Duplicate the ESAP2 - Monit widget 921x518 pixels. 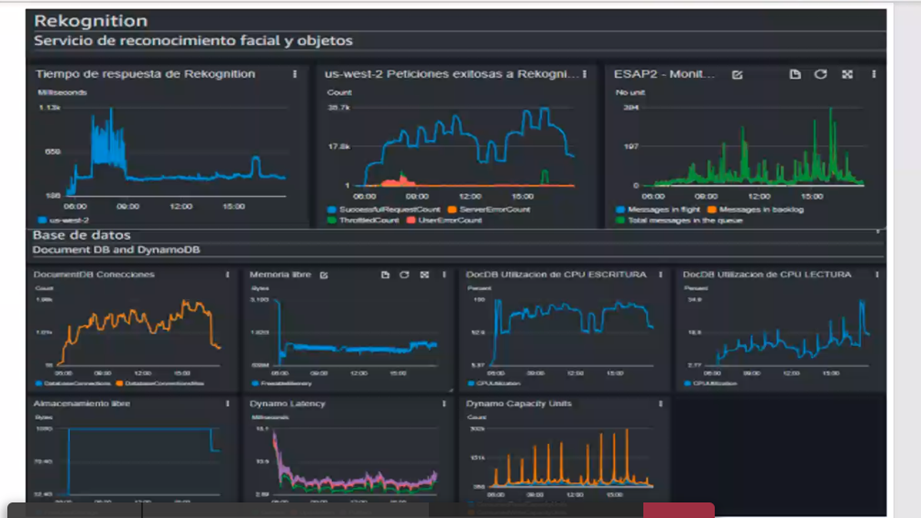click(x=795, y=74)
